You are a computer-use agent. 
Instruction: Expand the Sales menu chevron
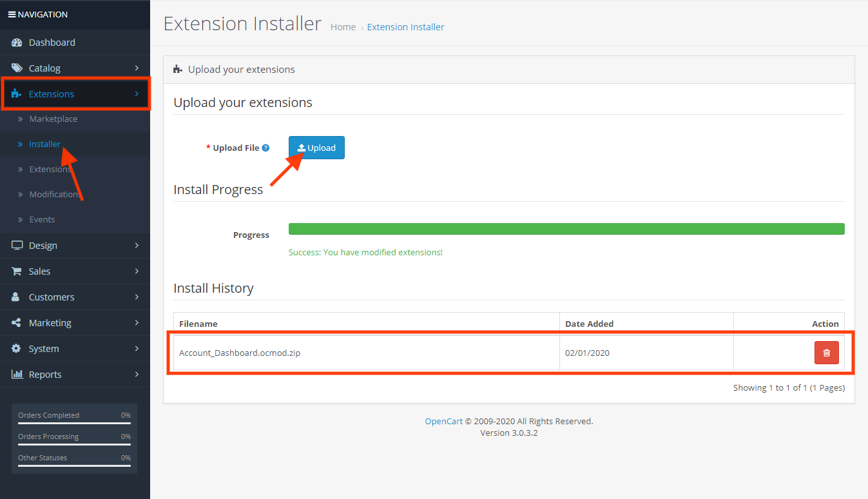click(x=137, y=271)
